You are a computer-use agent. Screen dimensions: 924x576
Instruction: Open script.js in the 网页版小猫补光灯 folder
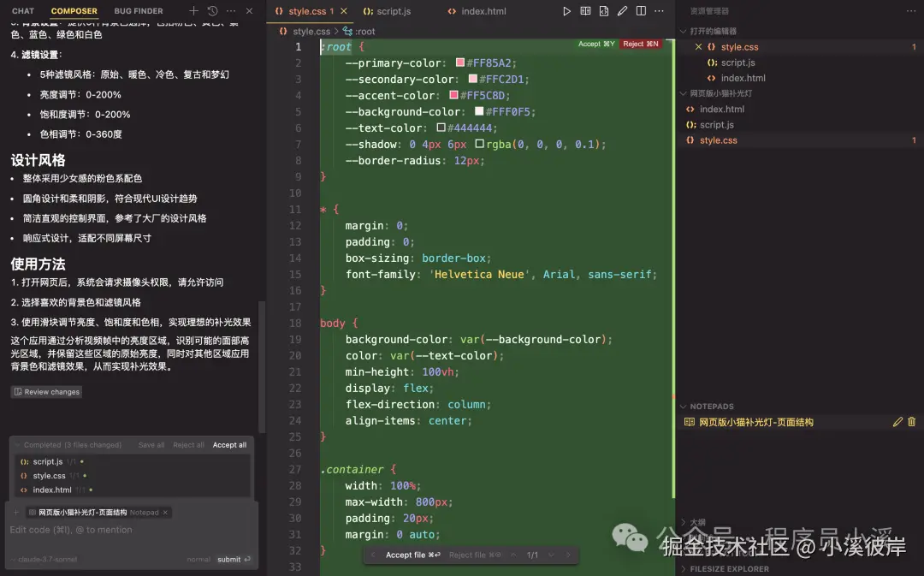pyautogui.click(x=717, y=124)
